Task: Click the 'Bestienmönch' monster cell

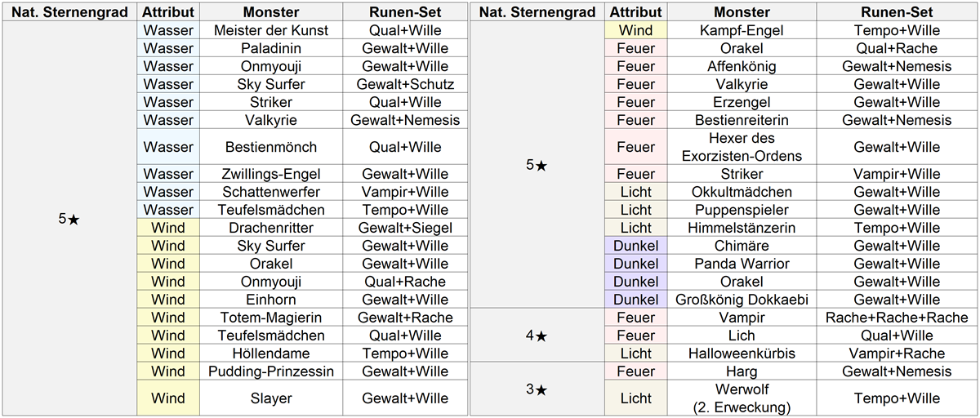Action: click(x=270, y=147)
